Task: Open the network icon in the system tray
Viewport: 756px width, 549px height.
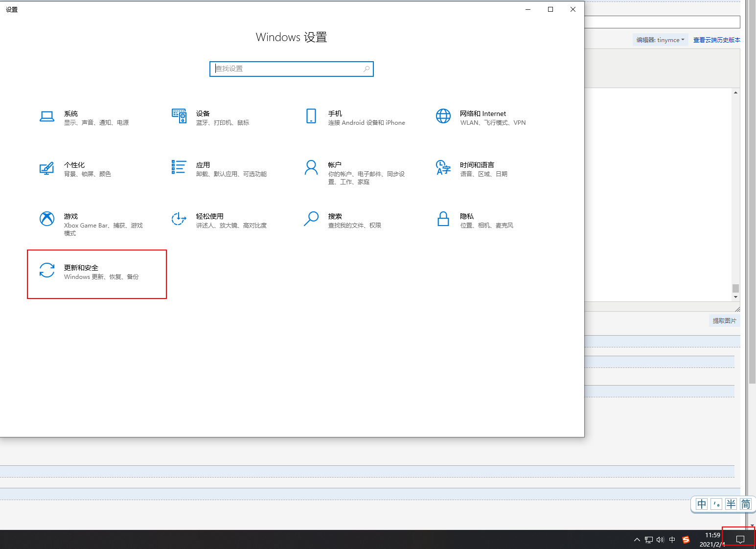Action: 649,540
